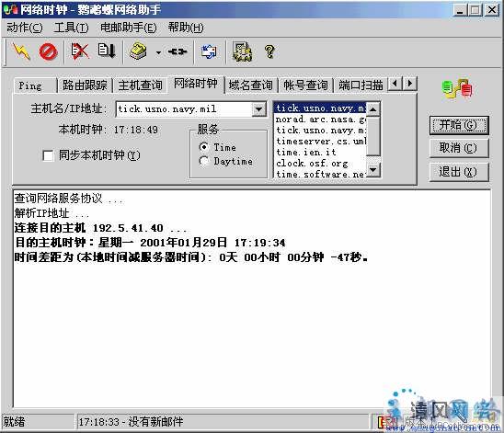Click the question mark help icon
This screenshot has height=433, width=504.
pyautogui.click(x=269, y=51)
